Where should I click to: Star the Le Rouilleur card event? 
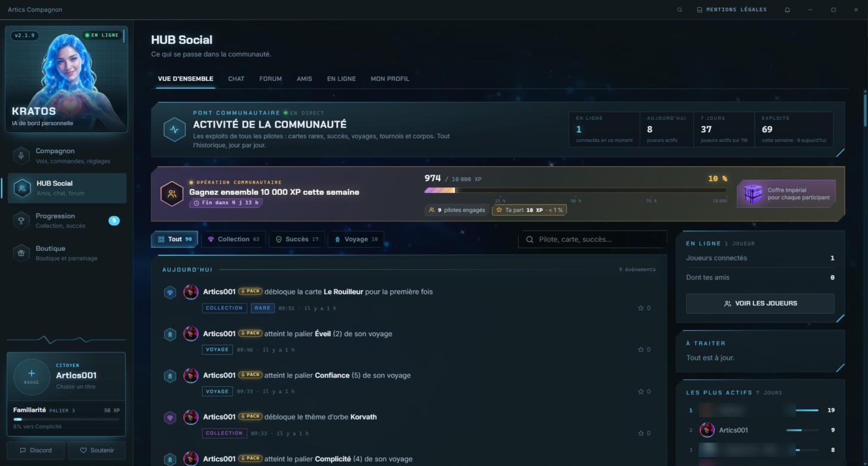pos(644,308)
